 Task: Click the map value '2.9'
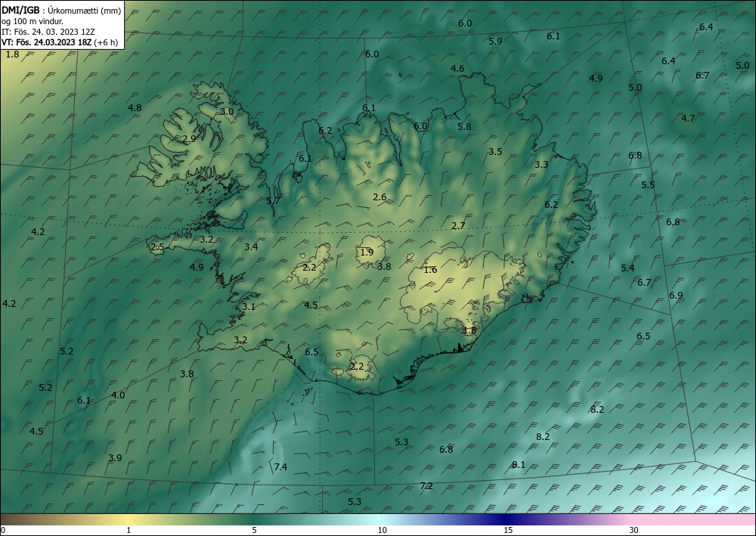point(189,138)
